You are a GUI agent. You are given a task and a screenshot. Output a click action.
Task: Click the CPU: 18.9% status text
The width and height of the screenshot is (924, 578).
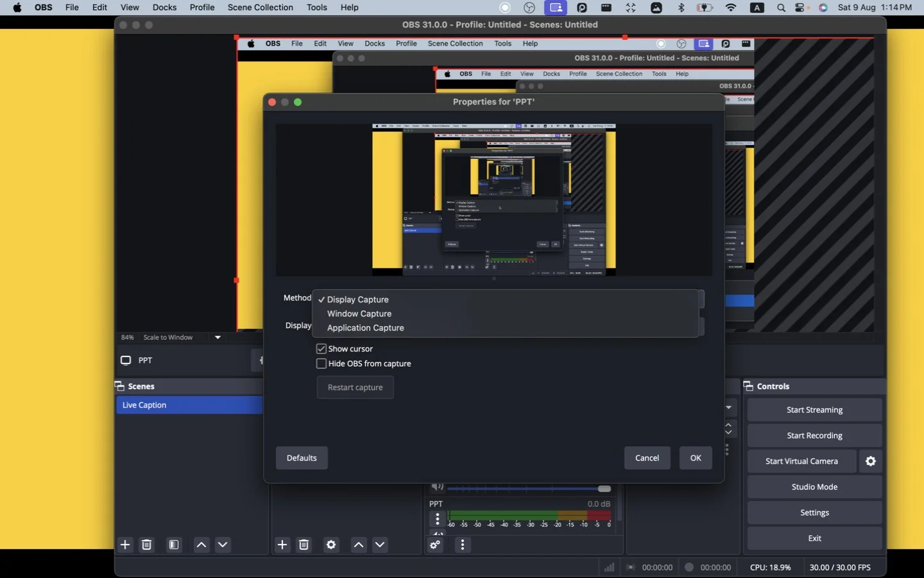pyautogui.click(x=770, y=567)
